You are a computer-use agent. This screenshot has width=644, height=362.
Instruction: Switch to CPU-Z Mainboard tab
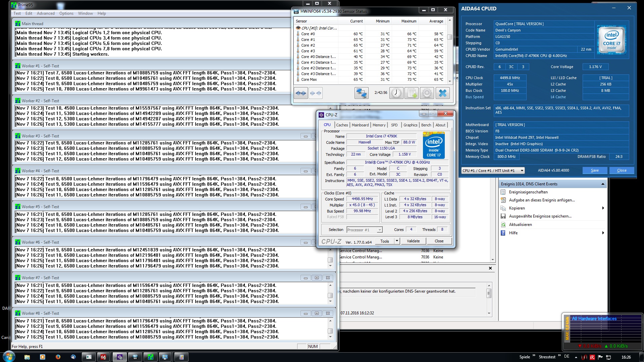pos(360,125)
